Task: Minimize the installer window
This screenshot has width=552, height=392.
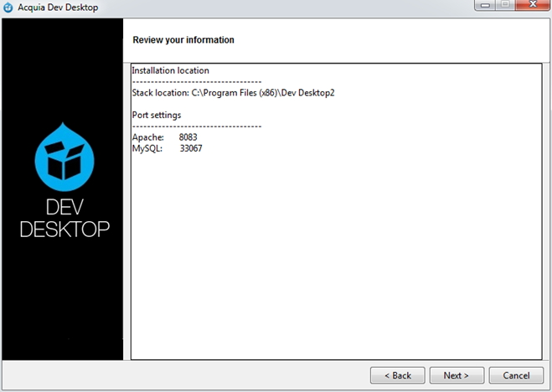Action: tap(485, 4)
